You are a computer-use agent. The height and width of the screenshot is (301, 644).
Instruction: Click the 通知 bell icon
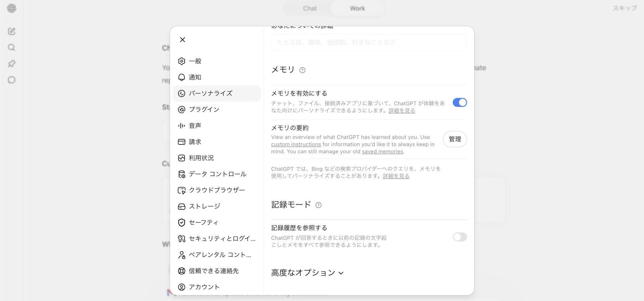coord(181,77)
